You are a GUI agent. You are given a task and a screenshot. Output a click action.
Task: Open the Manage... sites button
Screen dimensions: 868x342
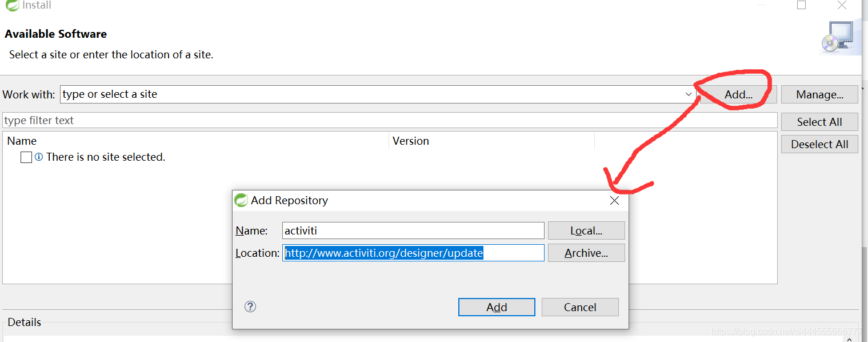point(819,94)
